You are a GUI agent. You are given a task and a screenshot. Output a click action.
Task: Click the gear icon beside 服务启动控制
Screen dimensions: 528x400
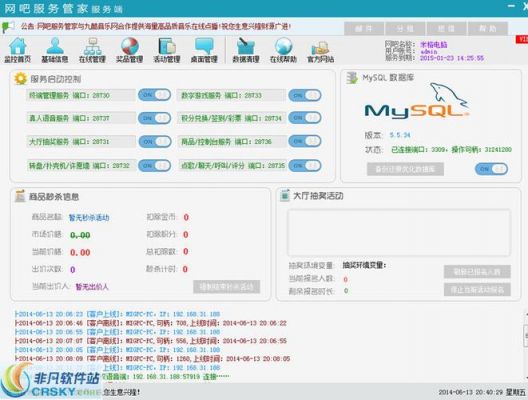20,78
